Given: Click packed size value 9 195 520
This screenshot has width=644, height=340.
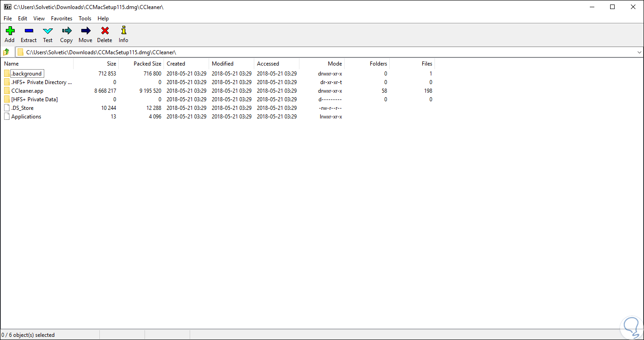Looking at the screenshot, I should click(150, 91).
